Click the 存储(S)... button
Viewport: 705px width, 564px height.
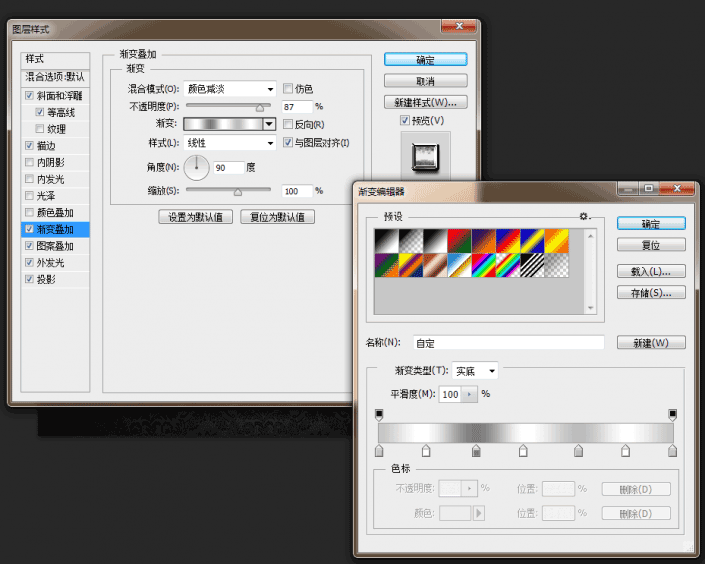click(x=651, y=293)
